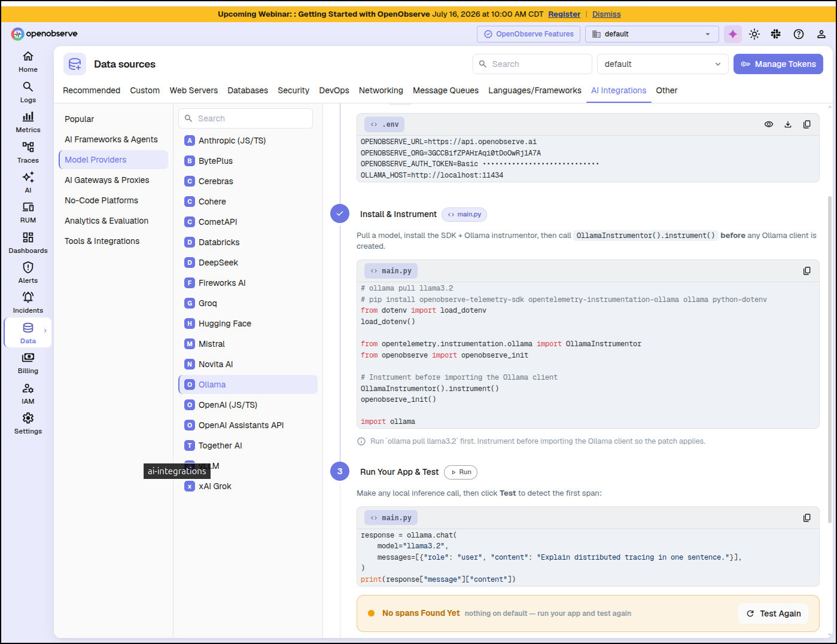The height and width of the screenshot is (644, 837).
Task: Click the content area vertical scrollbar
Action: [829, 359]
